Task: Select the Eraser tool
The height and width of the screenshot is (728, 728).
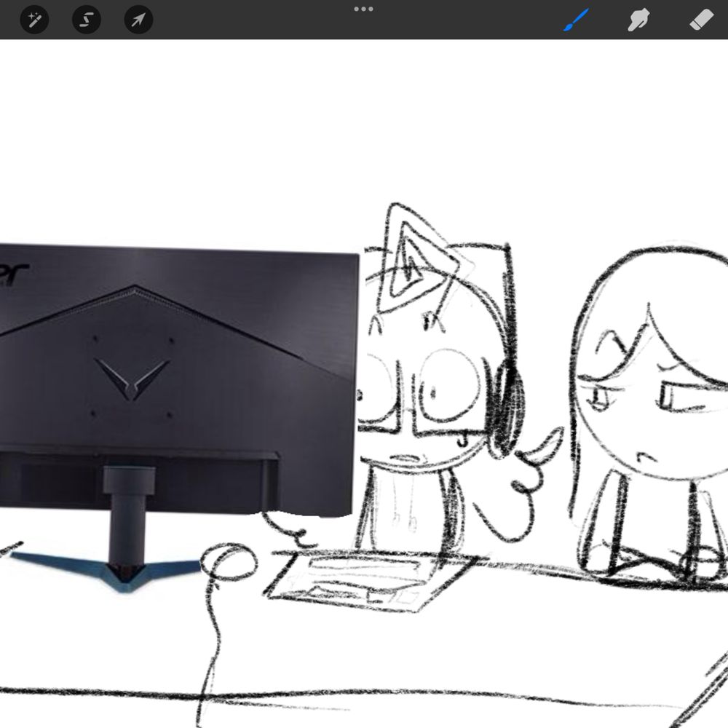Action: 701,20
